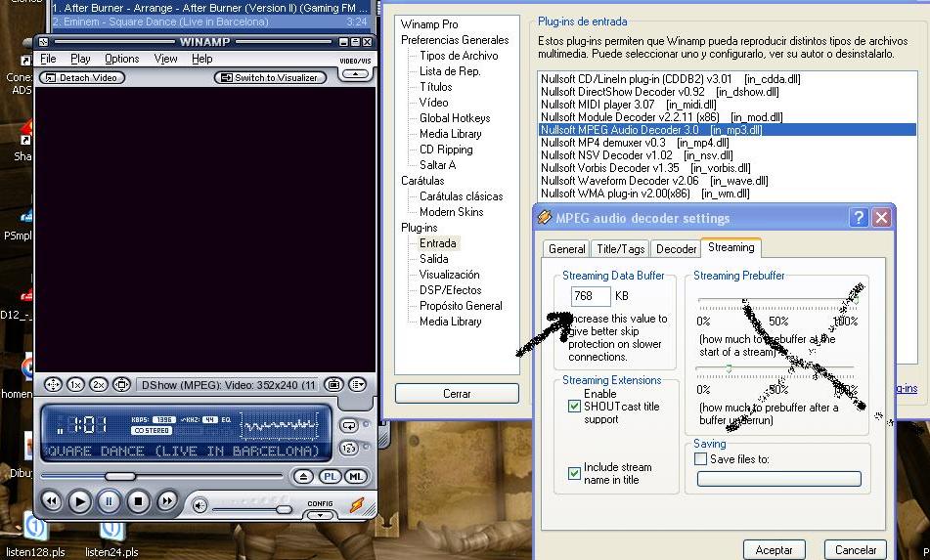Open the View menu in Winamp
This screenshot has height=560, width=930.
pos(165,59)
